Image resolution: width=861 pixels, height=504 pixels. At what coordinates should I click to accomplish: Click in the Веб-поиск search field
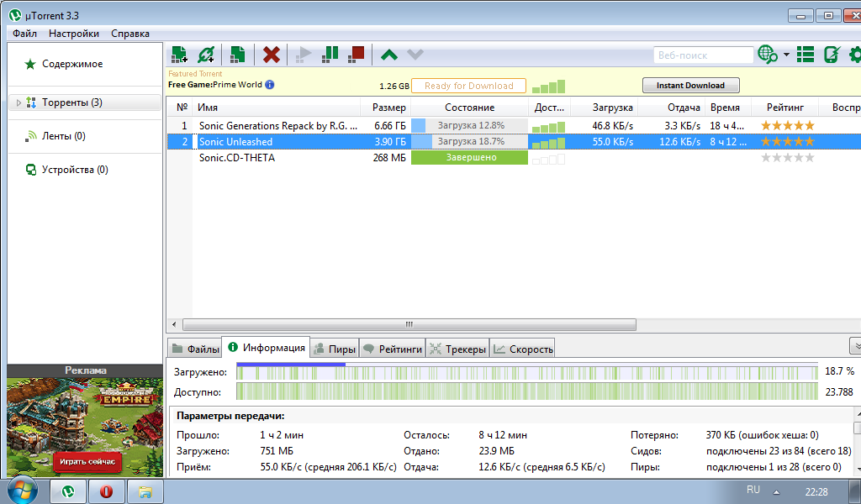(x=703, y=55)
